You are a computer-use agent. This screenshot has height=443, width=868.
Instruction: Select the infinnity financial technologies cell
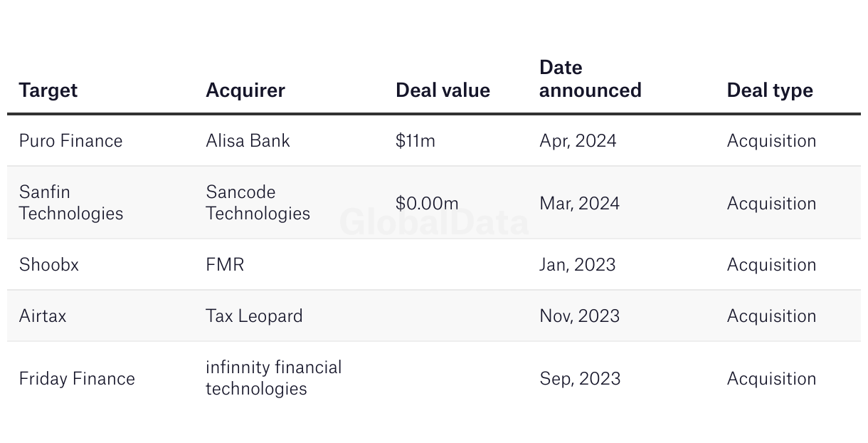(274, 378)
